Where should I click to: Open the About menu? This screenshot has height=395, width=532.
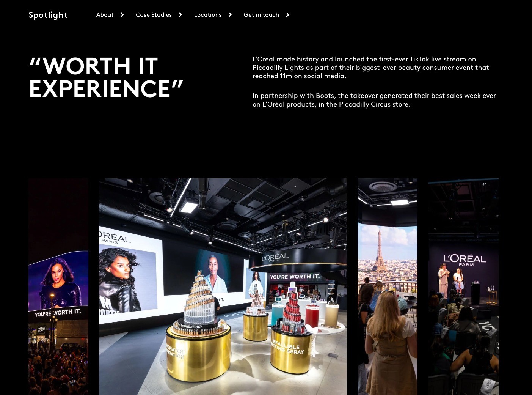point(105,15)
